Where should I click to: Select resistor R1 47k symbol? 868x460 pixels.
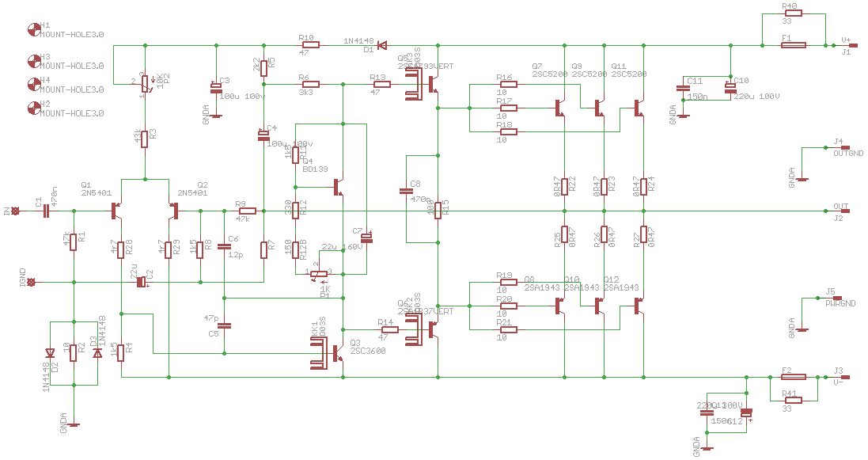(x=74, y=242)
